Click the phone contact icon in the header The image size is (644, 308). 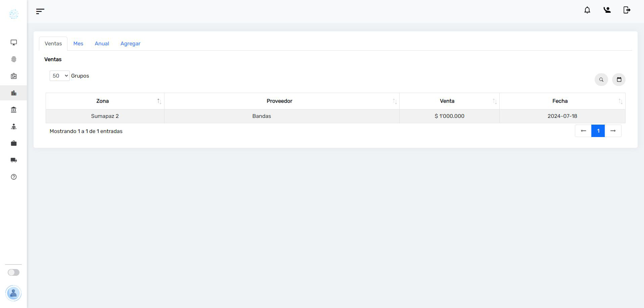click(607, 10)
